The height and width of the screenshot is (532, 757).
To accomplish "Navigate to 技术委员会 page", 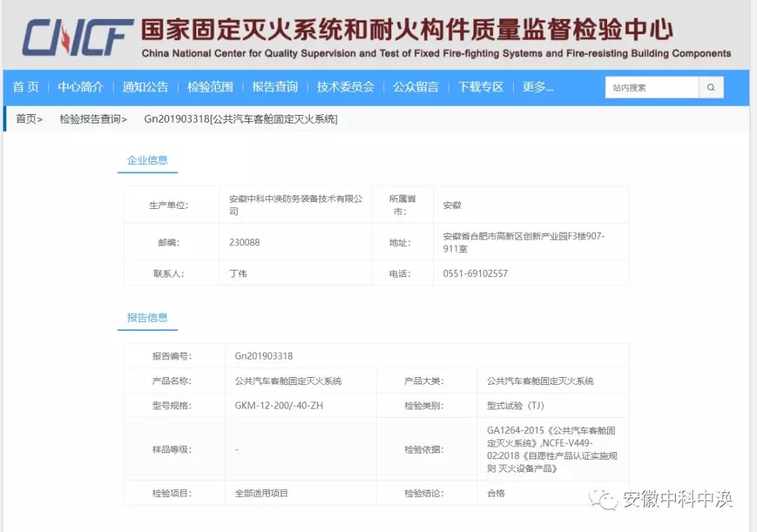I will pos(345,87).
